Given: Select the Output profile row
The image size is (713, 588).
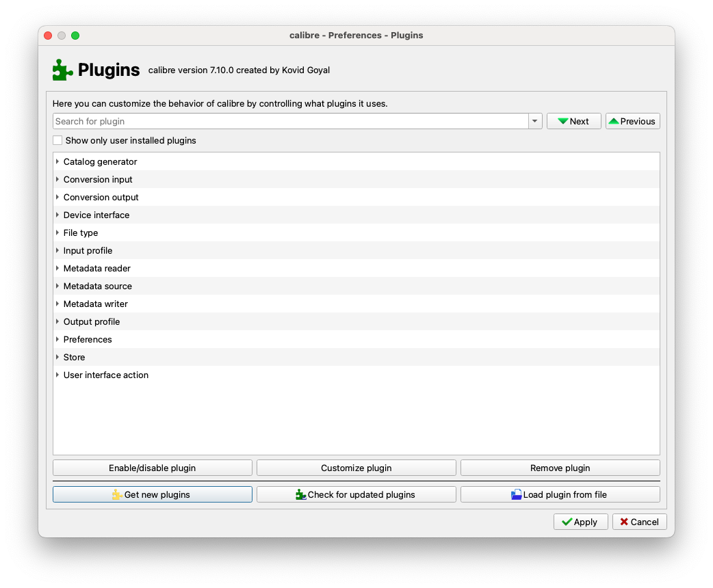Looking at the screenshot, I should 92,322.
